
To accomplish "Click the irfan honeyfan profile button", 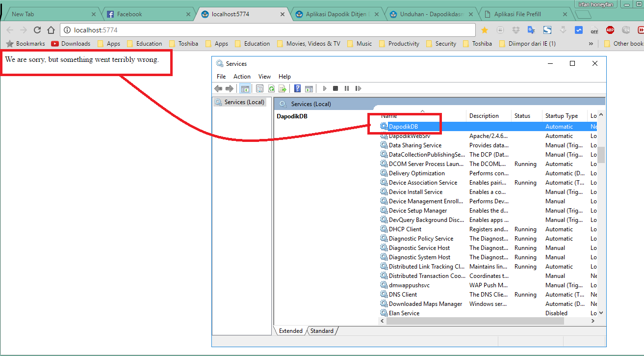I will [596, 4].
